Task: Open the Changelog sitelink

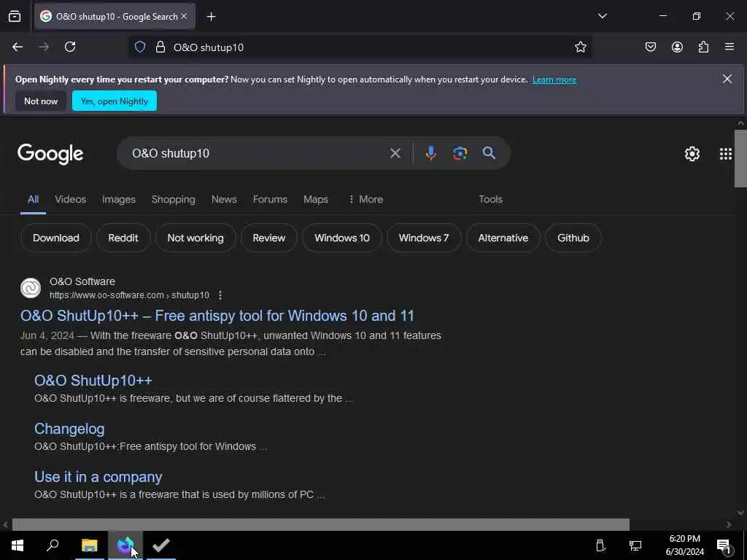Action: 69,429
